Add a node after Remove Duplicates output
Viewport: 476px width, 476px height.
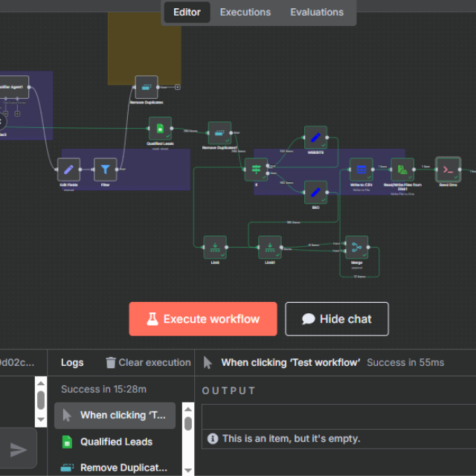tap(178, 87)
